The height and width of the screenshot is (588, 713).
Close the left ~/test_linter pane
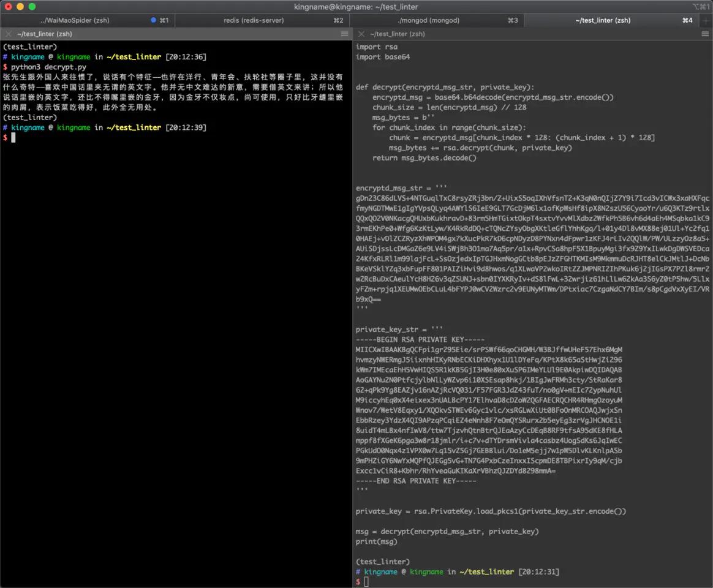[x=9, y=34]
